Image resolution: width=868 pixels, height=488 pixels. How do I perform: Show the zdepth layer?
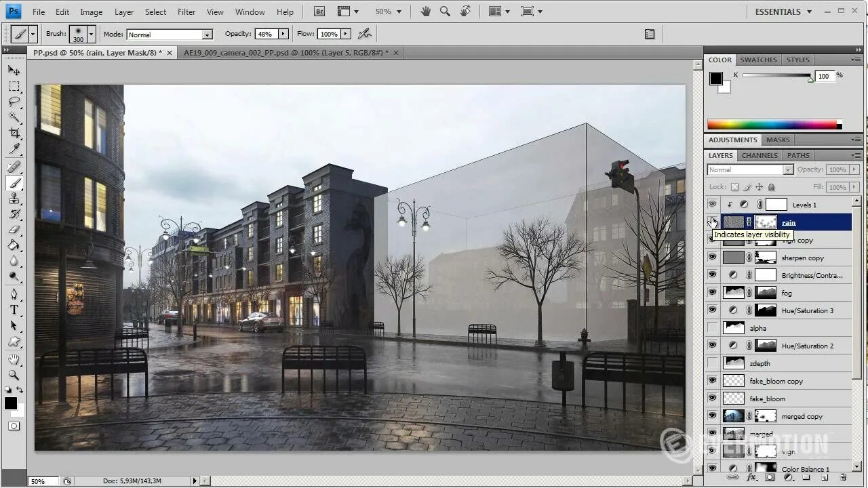pos(712,363)
